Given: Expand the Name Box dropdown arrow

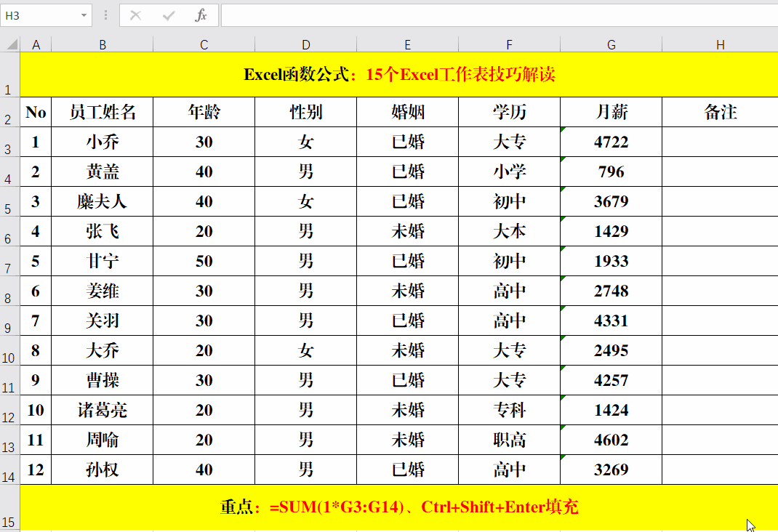Looking at the screenshot, I should [84, 16].
